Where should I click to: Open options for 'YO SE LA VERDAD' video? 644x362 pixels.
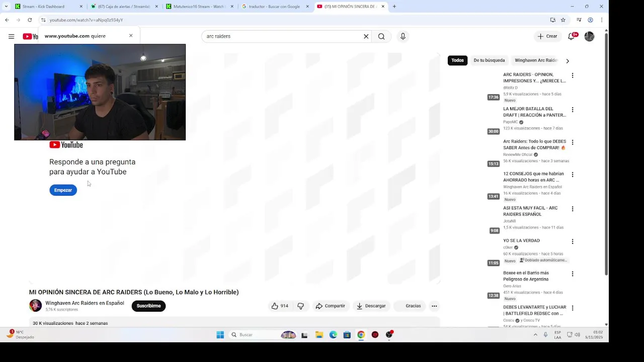[572, 241]
